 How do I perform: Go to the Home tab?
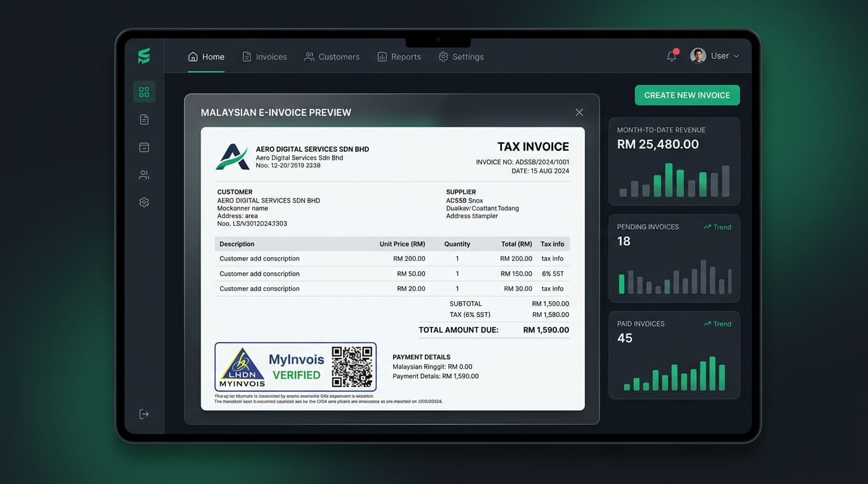coord(206,57)
